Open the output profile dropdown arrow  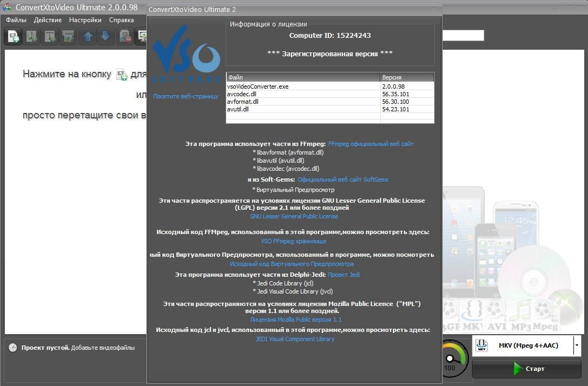(x=577, y=345)
